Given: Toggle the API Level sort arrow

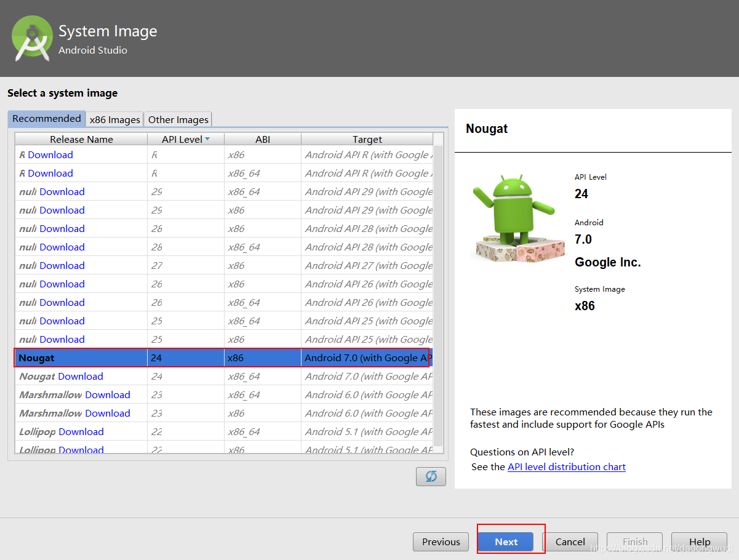Looking at the screenshot, I should click(x=207, y=139).
